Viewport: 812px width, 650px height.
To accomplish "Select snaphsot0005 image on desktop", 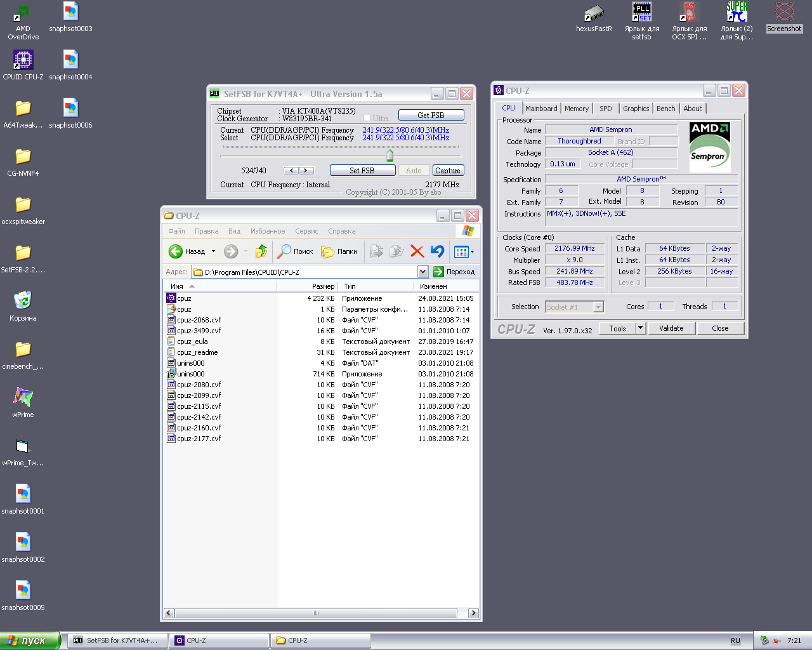I will (23, 596).
